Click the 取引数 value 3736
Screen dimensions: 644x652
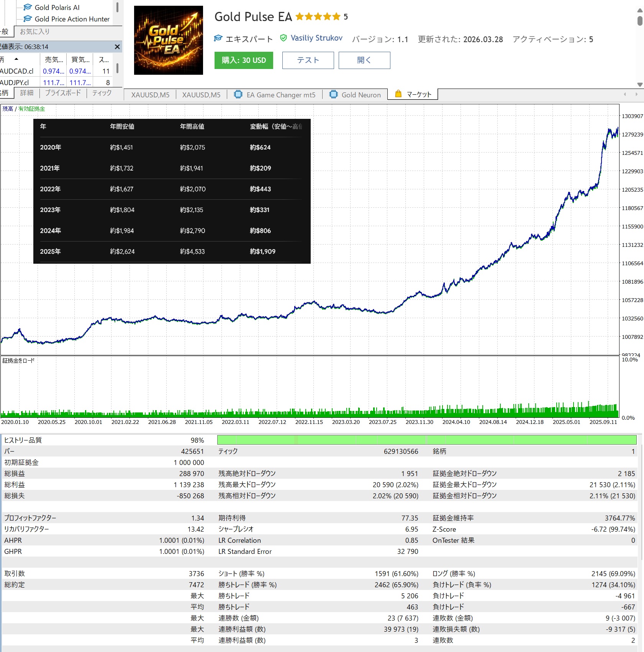196,573
